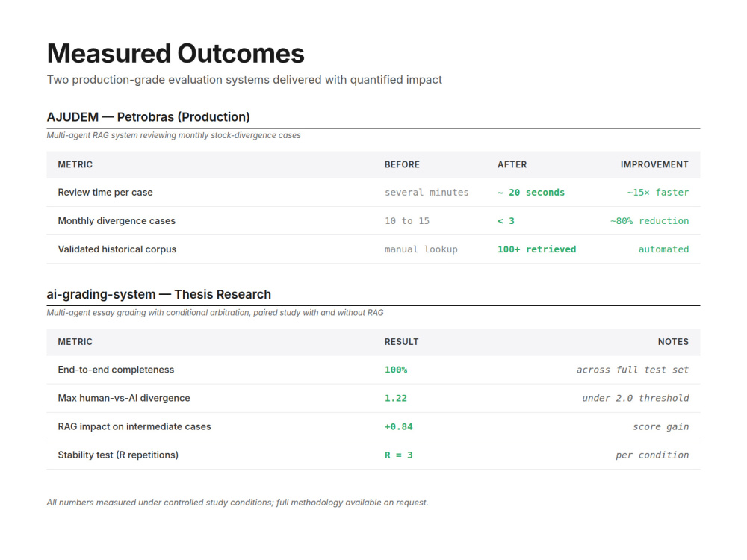Click the RESULT column header
This screenshot has height=560, width=747.
coord(402,342)
